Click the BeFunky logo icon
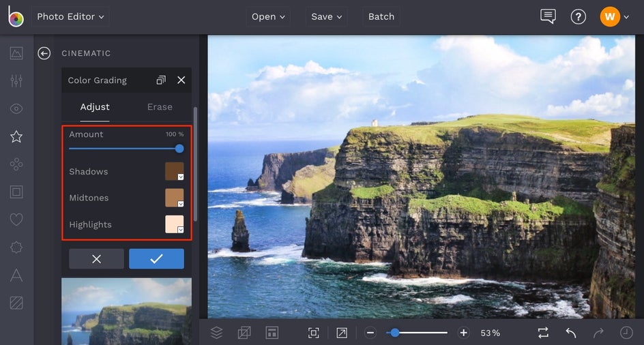 tap(16, 16)
